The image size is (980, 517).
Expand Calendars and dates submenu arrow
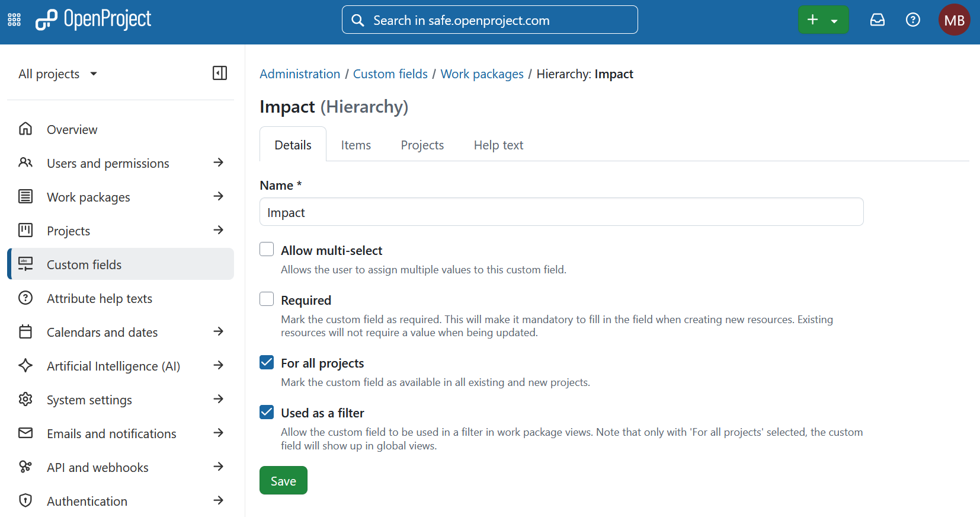point(219,331)
